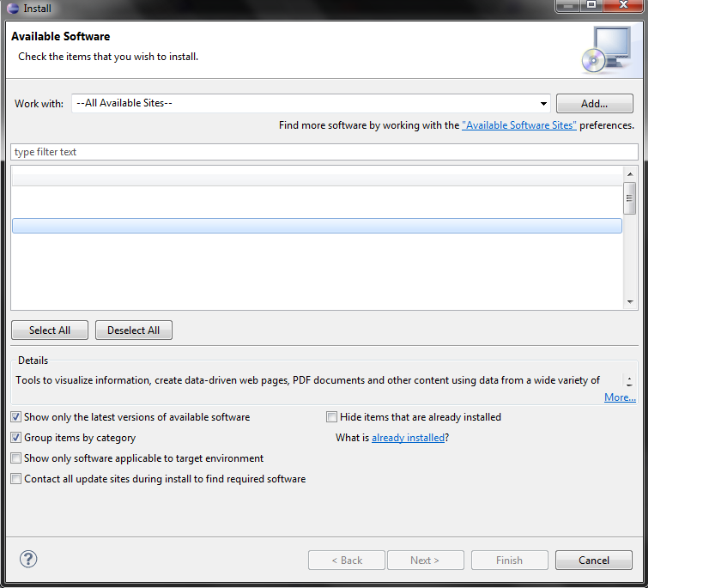
Task: Open the help question mark icon
Action: [x=28, y=560]
